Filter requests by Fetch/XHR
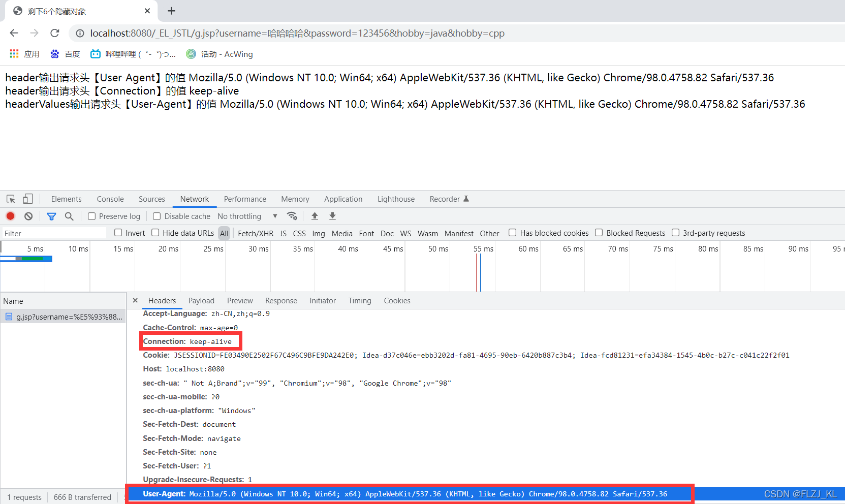Screen dimensions: 845x504 [256, 233]
